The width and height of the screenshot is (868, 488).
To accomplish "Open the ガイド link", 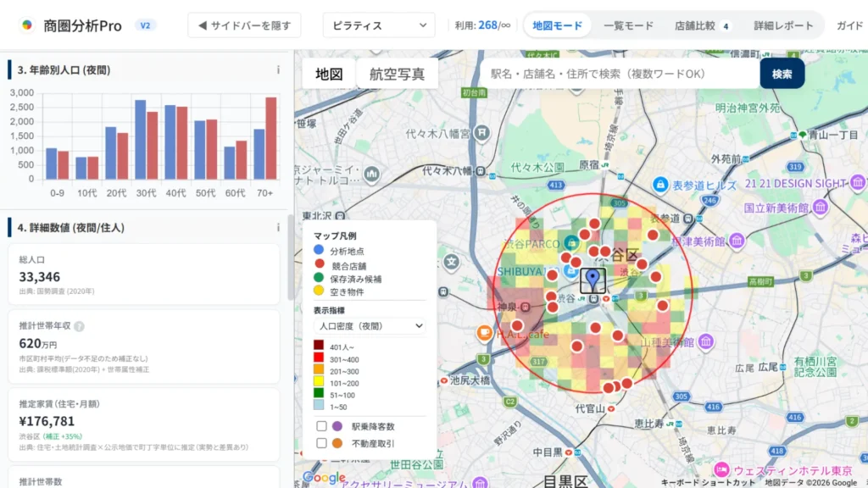I will [x=849, y=25].
